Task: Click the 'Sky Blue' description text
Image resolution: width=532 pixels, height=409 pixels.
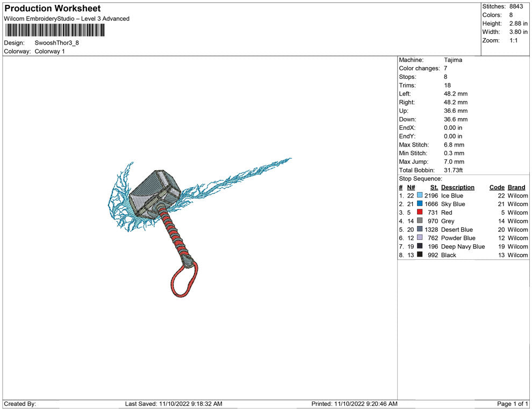Action: pyautogui.click(x=453, y=204)
